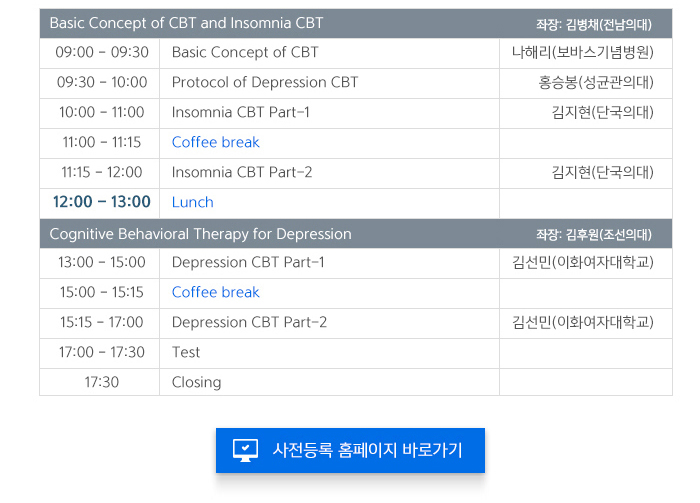Viewport: 700px width, 503px height.
Task: Click the afternoon Coffee break at 15:00
Action: 215,292
